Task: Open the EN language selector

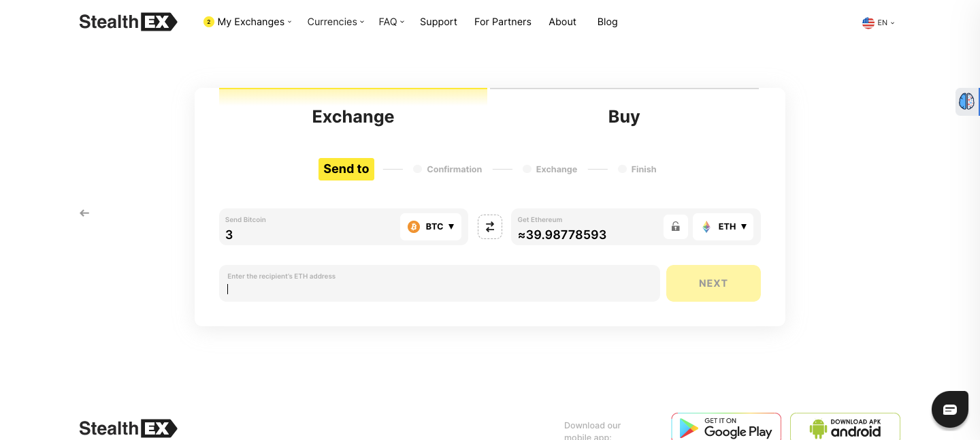Action: point(886,22)
